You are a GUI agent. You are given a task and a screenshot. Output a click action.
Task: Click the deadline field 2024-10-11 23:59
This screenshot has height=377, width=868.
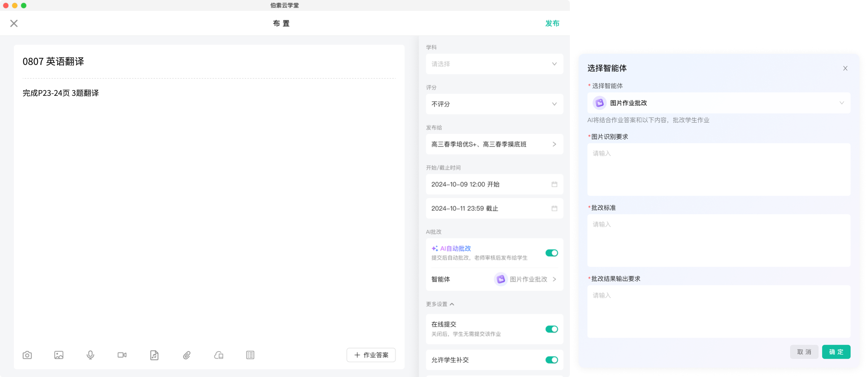click(494, 208)
